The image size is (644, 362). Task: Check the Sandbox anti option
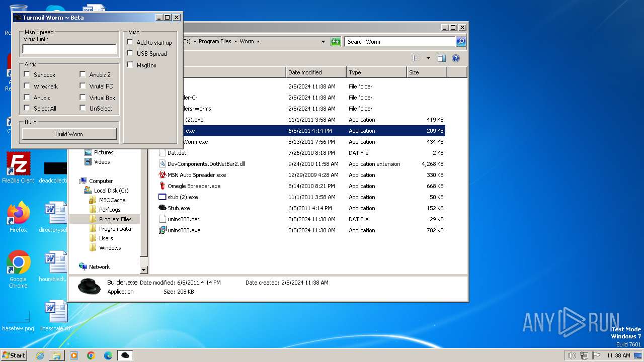(27, 74)
